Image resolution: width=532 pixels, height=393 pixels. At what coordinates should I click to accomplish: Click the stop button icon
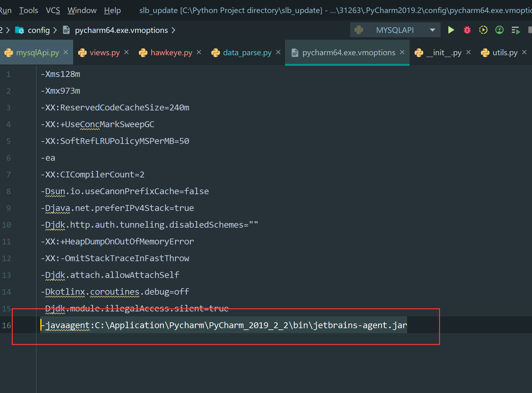[x=530, y=30]
